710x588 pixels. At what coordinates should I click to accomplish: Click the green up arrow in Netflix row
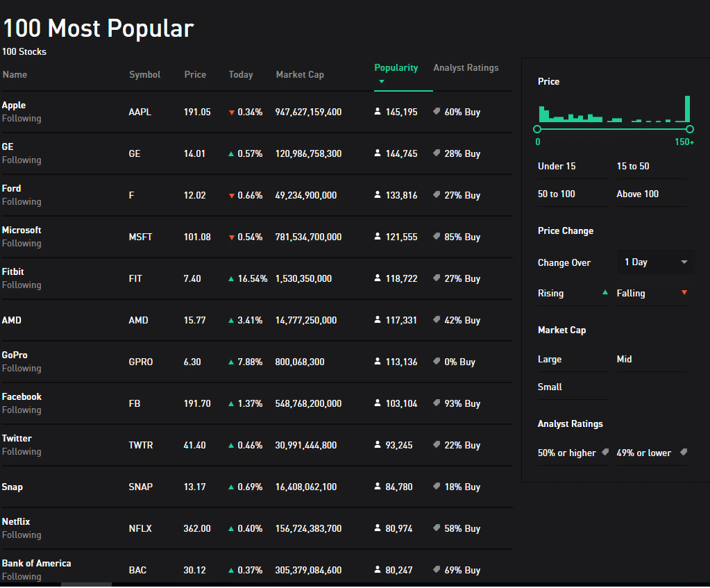click(x=231, y=529)
